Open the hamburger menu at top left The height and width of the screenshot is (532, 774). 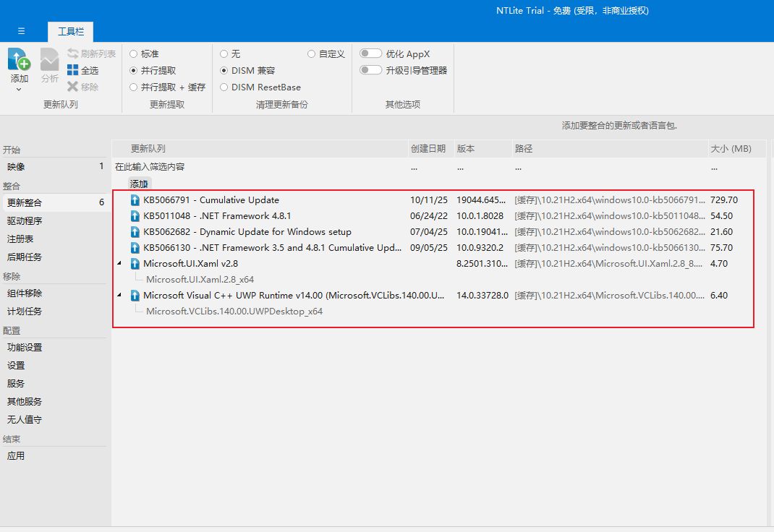click(x=21, y=31)
